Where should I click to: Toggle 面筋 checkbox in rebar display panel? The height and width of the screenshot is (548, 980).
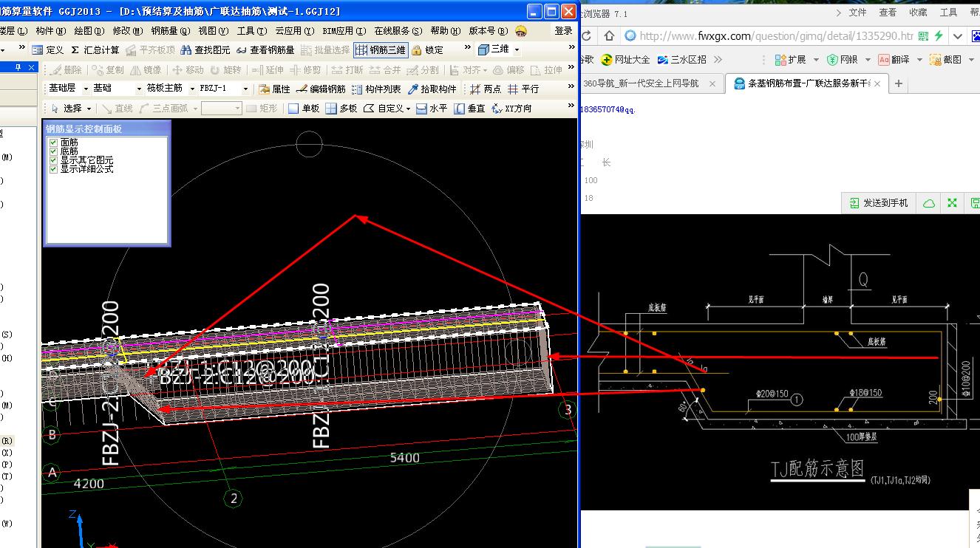tap(52, 142)
